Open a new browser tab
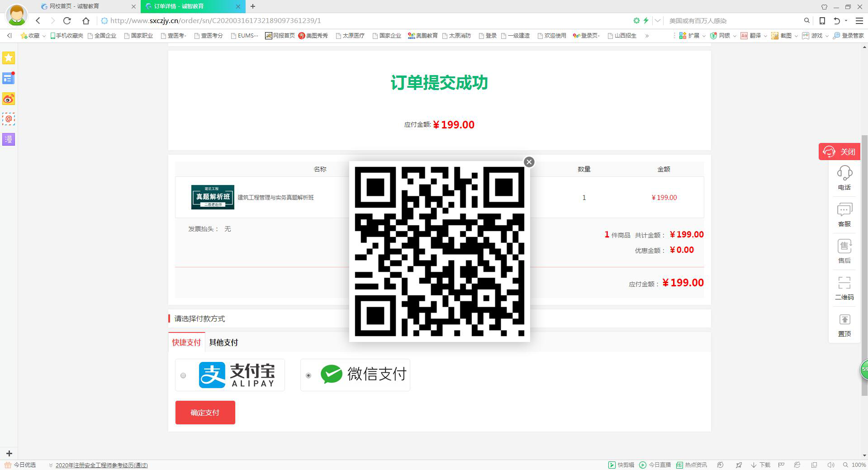This screenshot has height=470, width=868. pos(253,6)
